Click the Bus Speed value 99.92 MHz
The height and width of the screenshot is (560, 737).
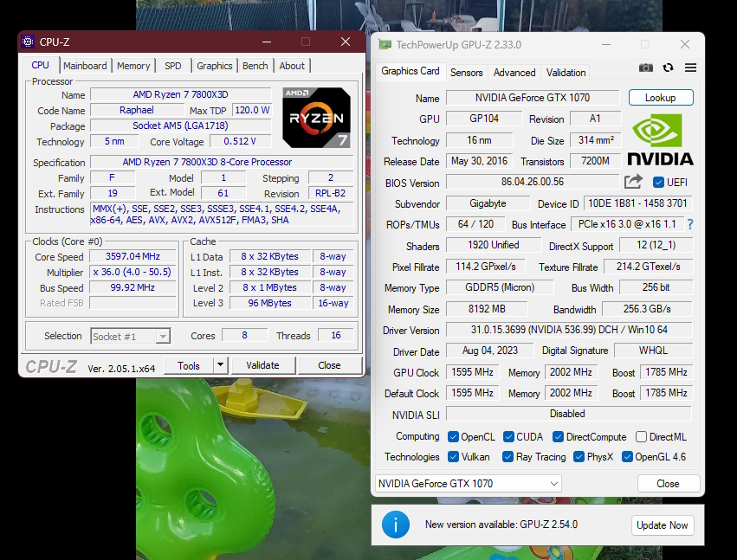(133, 287)
